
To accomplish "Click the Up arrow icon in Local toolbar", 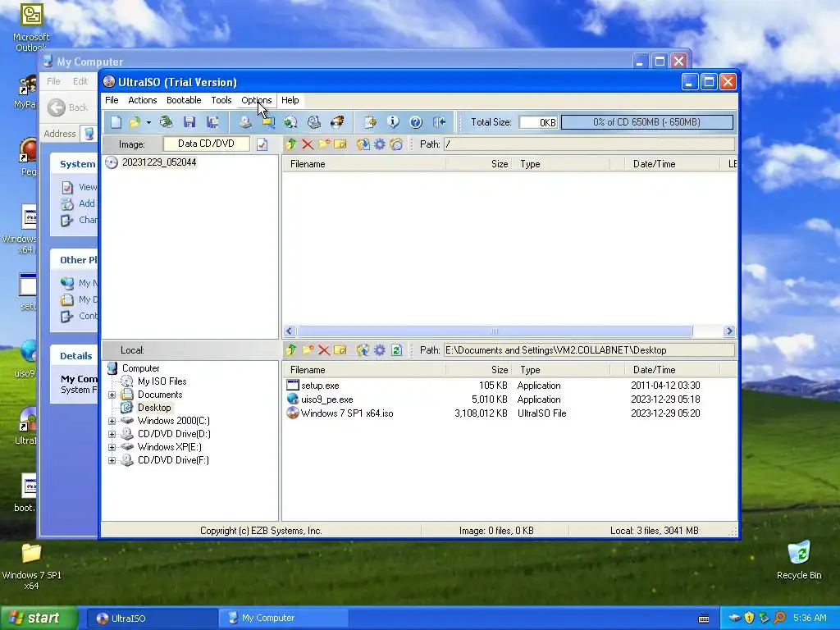I will (x=291, y=349).
